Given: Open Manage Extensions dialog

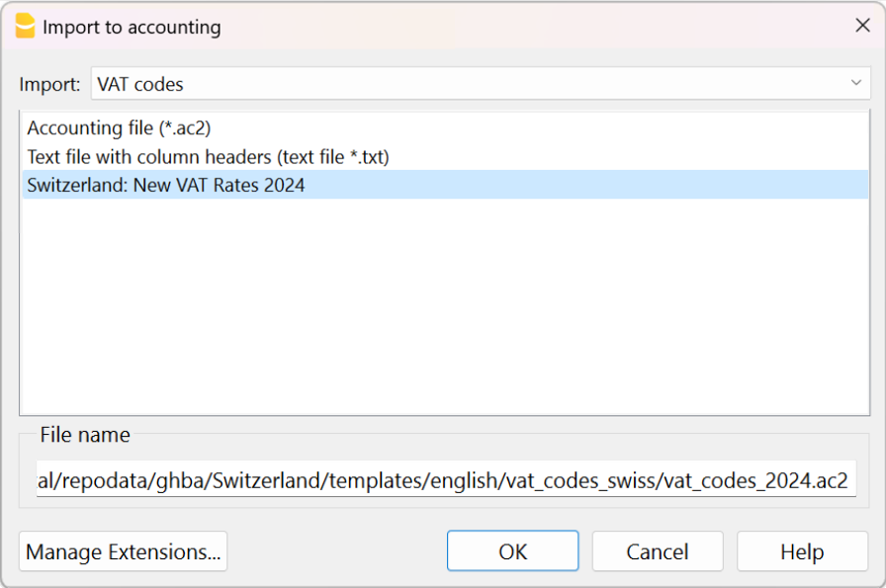Looking at the screenshot, I should pyautogui.click(x=123, y=551).
